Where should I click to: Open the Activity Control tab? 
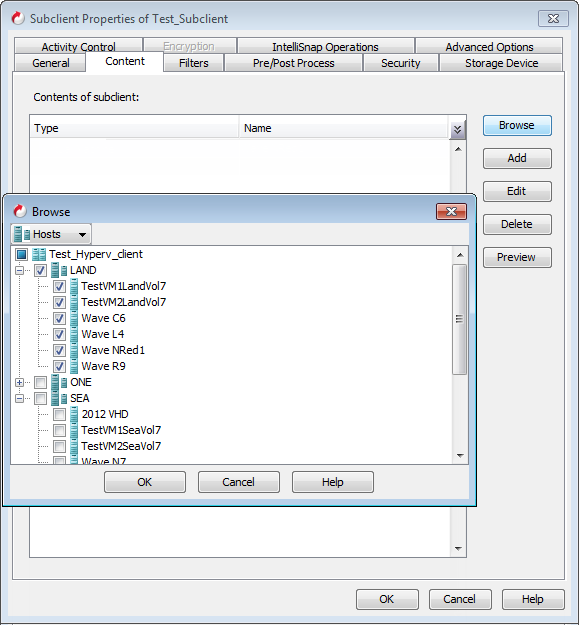[x=79, y=46]
